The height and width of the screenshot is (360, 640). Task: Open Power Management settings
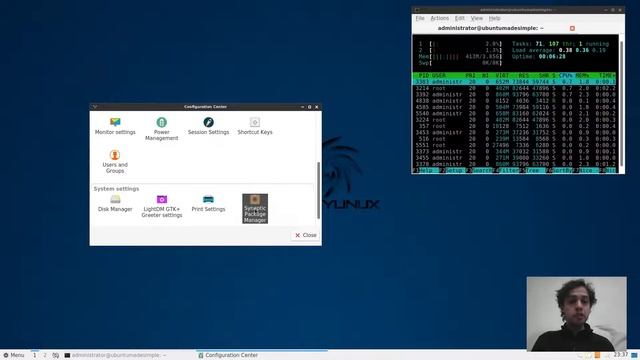coord(162,129)
